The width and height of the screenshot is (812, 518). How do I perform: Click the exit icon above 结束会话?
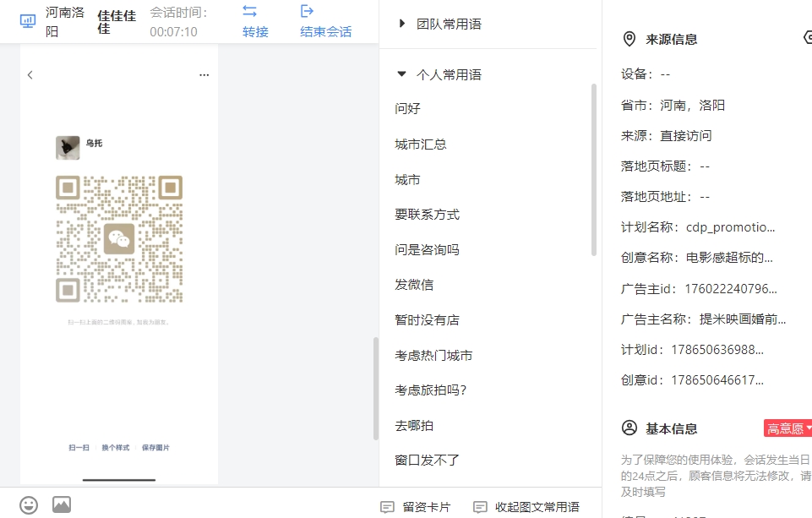[307, 11]
